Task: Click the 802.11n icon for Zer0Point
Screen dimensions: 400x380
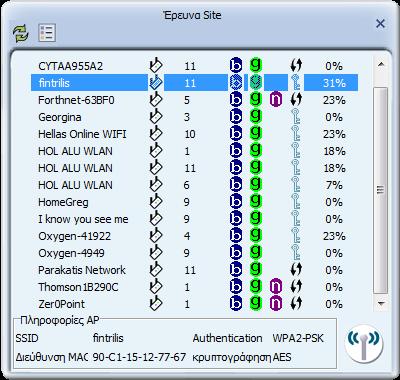Action: pyautogui.click(x=276, y=303)
